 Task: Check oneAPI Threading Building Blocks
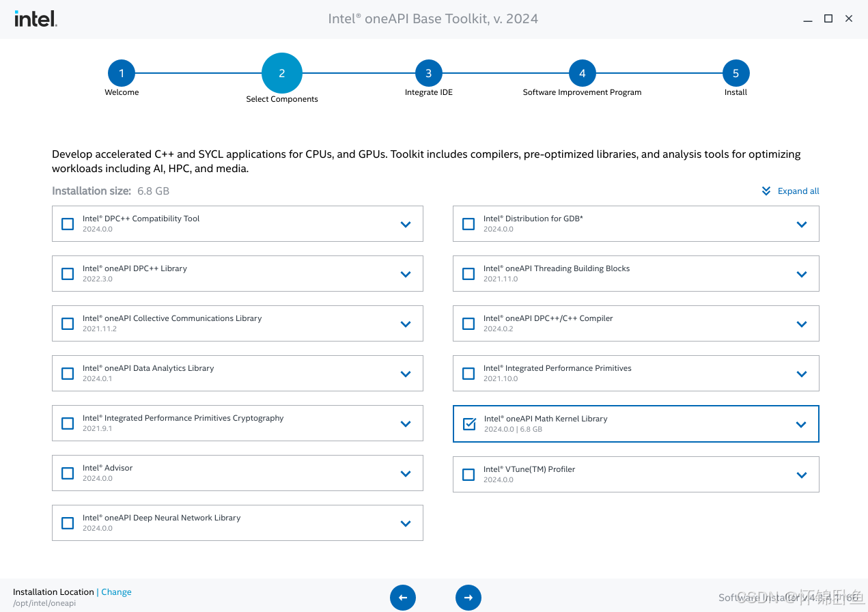coord(468,274)
